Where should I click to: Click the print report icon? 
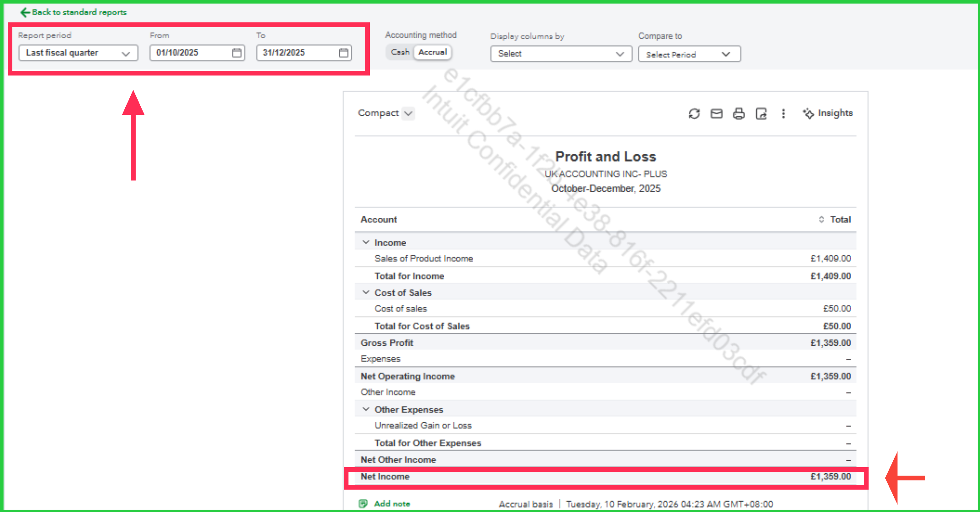[739, 114]
